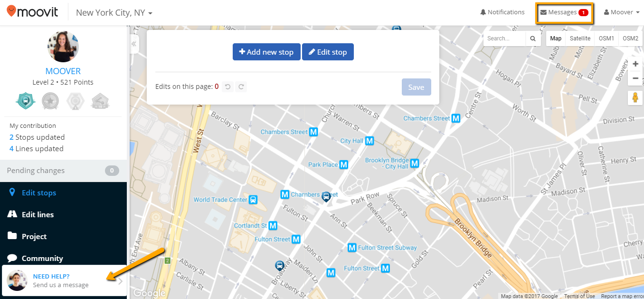
Task: Focus the map Search field
Action: click(504, 39)
